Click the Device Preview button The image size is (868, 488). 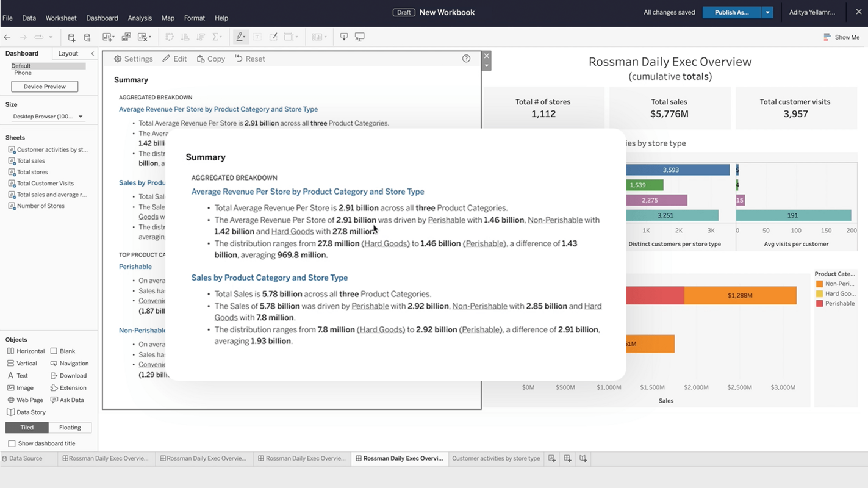(x=44, y=86)
